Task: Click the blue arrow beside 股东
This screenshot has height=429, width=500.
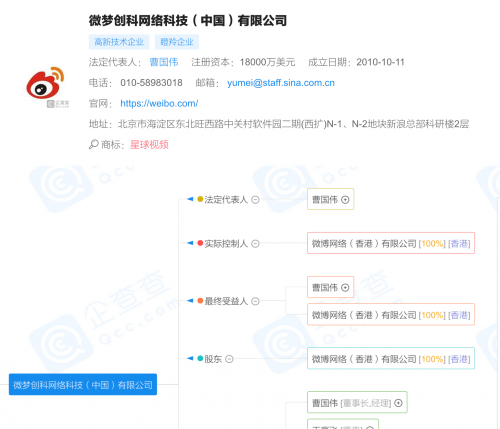Action: pos(190,358)
